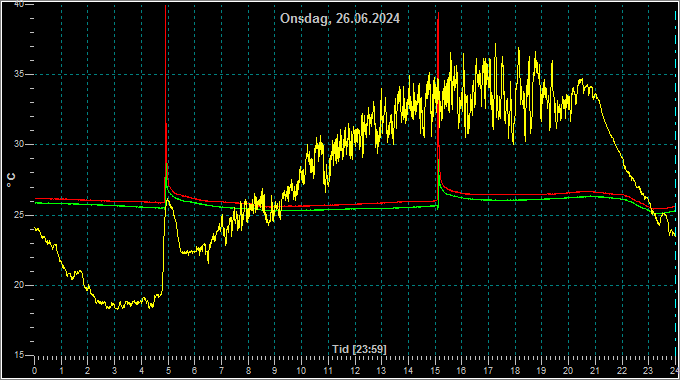Select hour 2 on the time axis
The width and height of the screenshot is (680, 380).
(88, 371)
